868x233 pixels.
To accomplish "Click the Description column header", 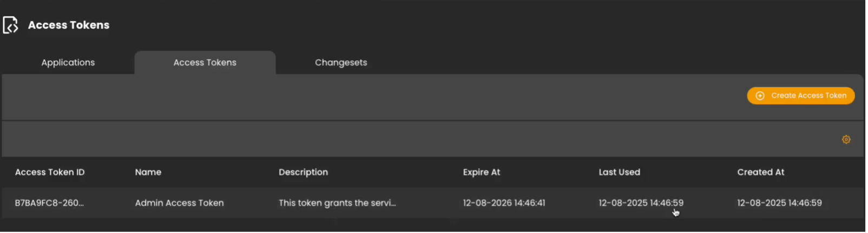I will click(x=303, y=172).
